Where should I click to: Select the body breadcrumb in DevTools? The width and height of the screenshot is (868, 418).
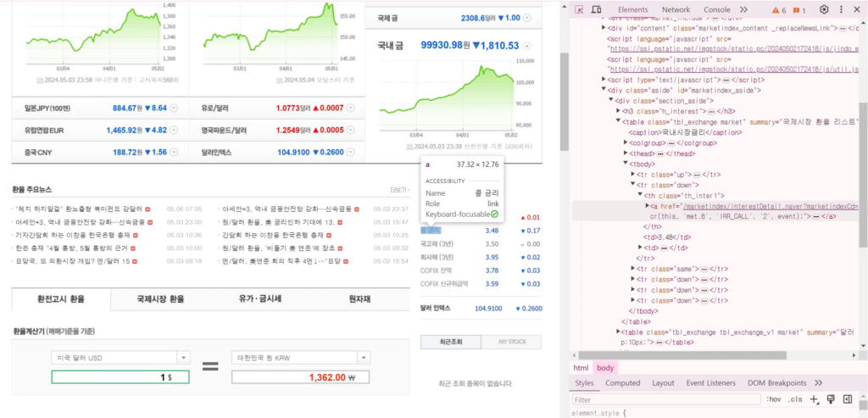pos(605,368)
